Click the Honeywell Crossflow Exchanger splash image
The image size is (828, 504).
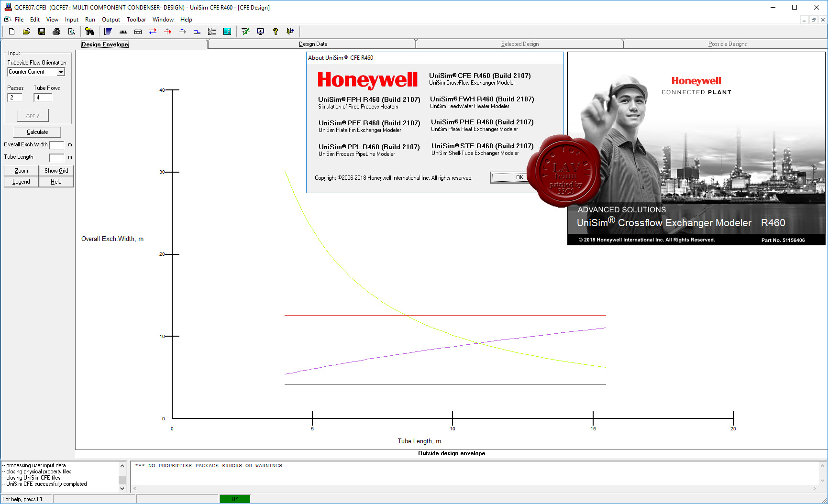pos(696,149)
